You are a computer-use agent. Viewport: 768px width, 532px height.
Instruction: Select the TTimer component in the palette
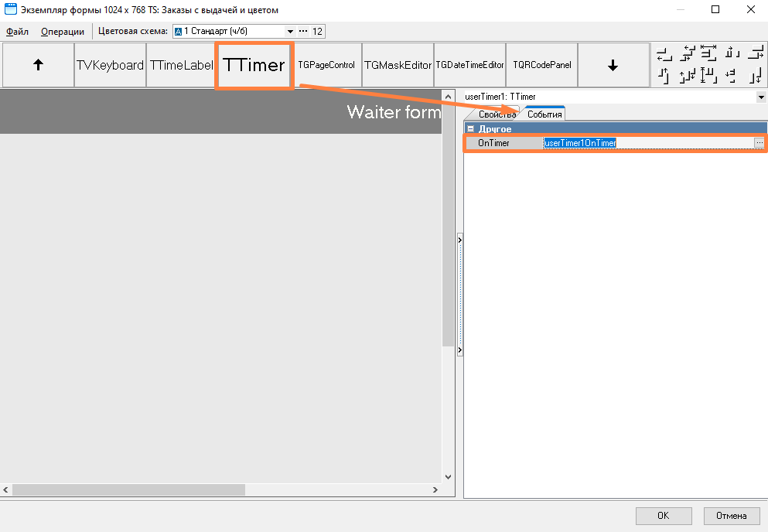pyautogui.click(x=254, y=66)
